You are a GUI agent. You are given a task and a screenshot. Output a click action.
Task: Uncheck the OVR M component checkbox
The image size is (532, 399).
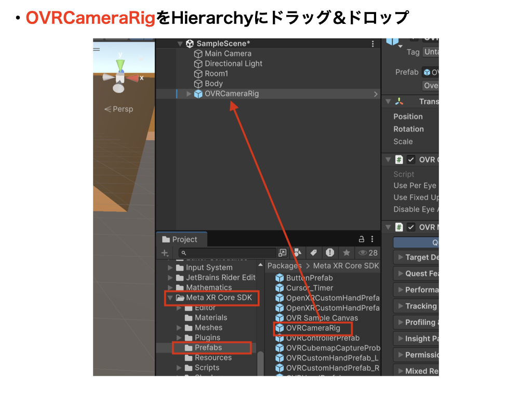(x=411, y=227)
